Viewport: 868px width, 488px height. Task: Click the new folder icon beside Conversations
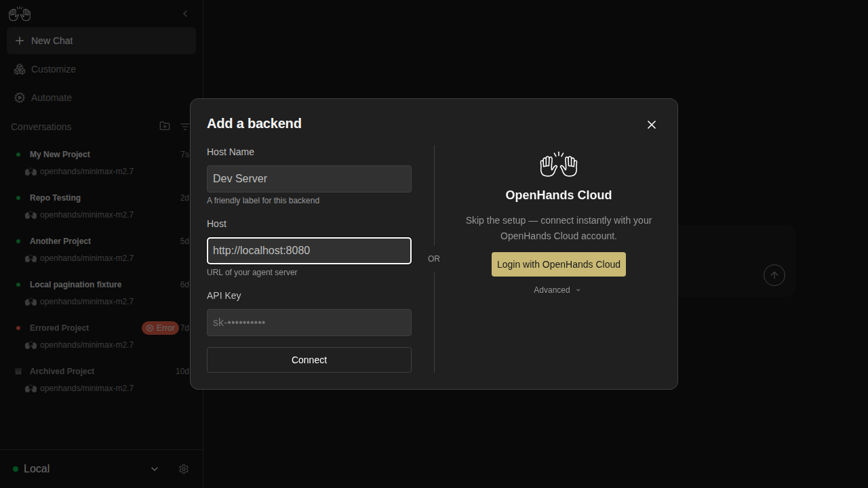(x=165, y=126)
